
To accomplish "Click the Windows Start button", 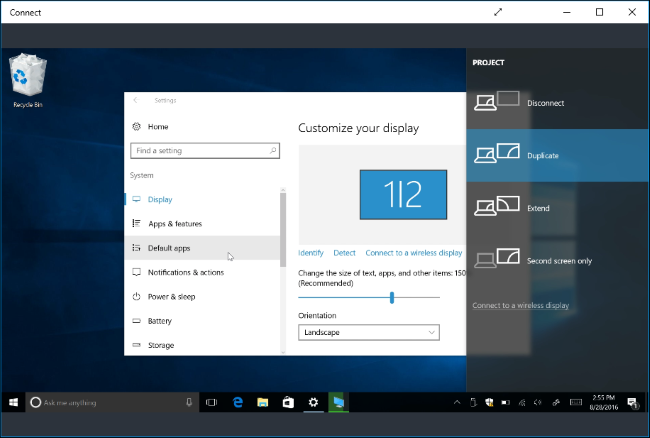I will pyautogui.click(x=13, y=402).
